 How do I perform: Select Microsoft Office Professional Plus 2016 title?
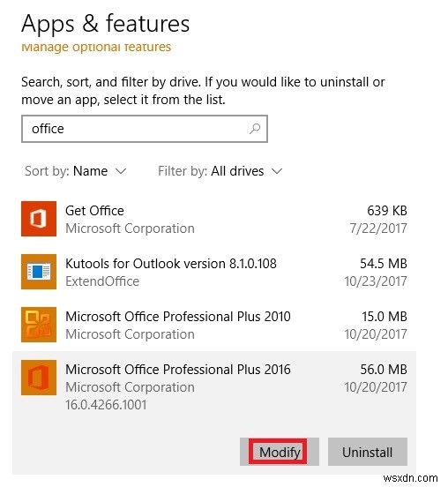pyautogui.click(x=178, y=370)
